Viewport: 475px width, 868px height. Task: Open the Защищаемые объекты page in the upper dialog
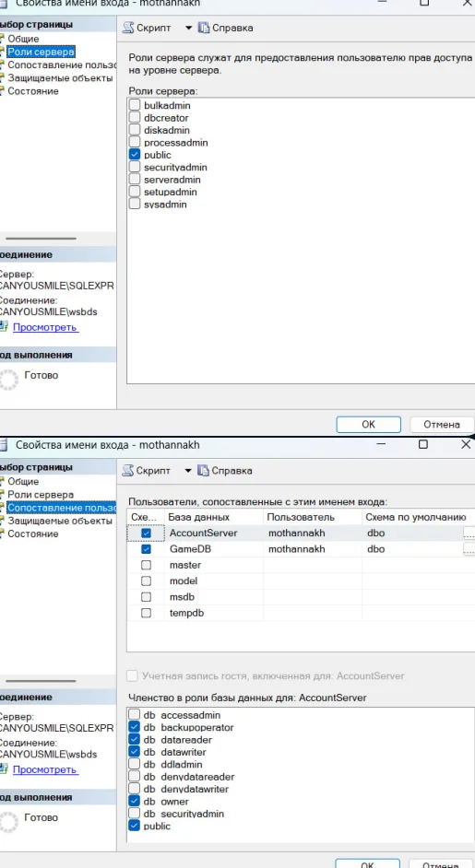click(60, 78)
